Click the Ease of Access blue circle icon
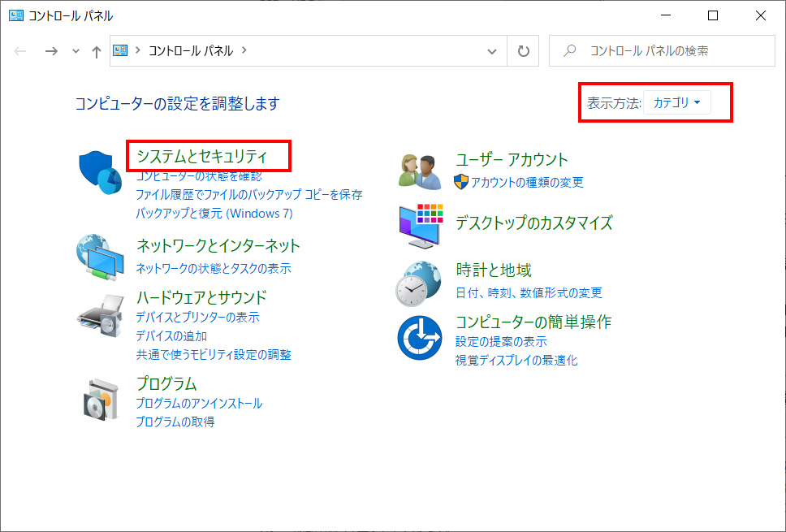Viewport: 786px width, 532px height. (x=420, y=338)
